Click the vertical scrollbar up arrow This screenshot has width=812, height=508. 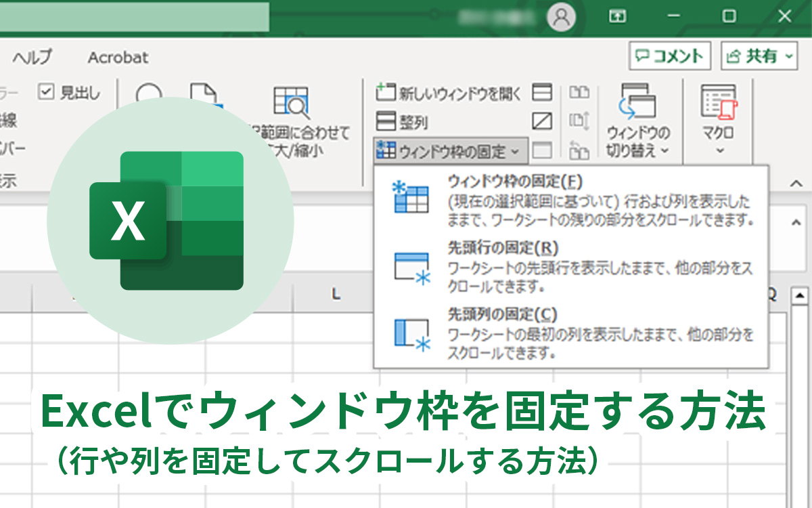click(800, 295)
